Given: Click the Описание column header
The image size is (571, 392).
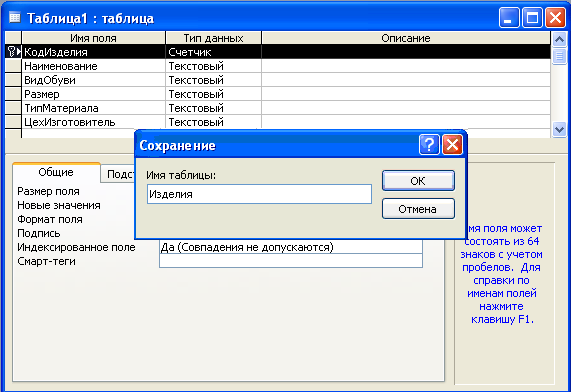Looking at the screenshot, I should point(406,38).
